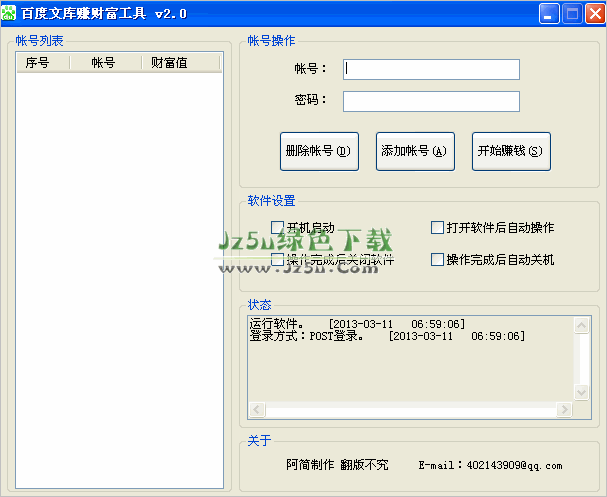Click the 运行软件 log line

(357, 324)
